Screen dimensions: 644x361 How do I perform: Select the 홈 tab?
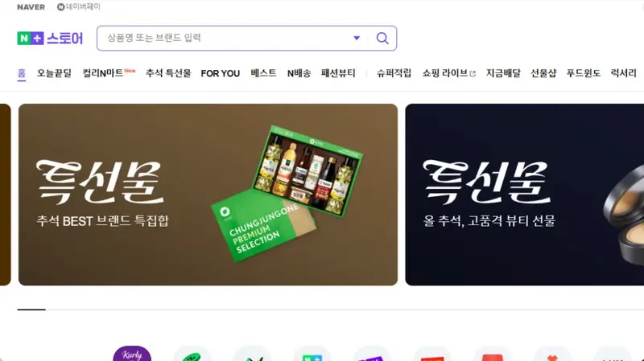[22, 74]
